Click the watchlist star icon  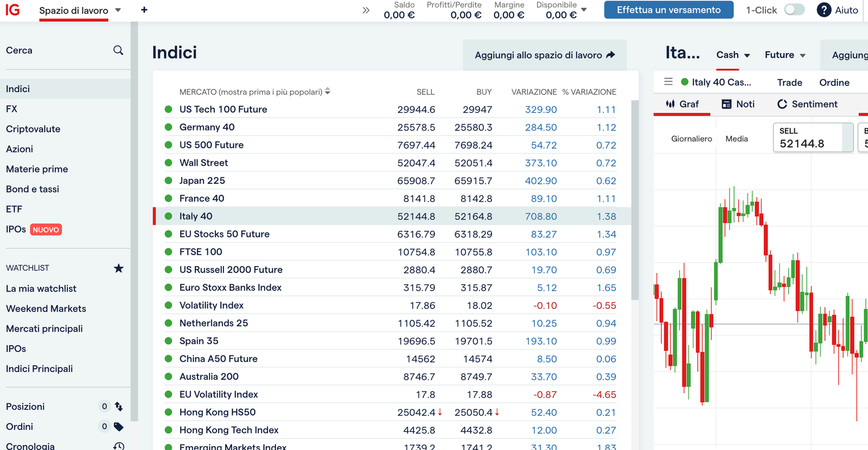click(119, 268)
